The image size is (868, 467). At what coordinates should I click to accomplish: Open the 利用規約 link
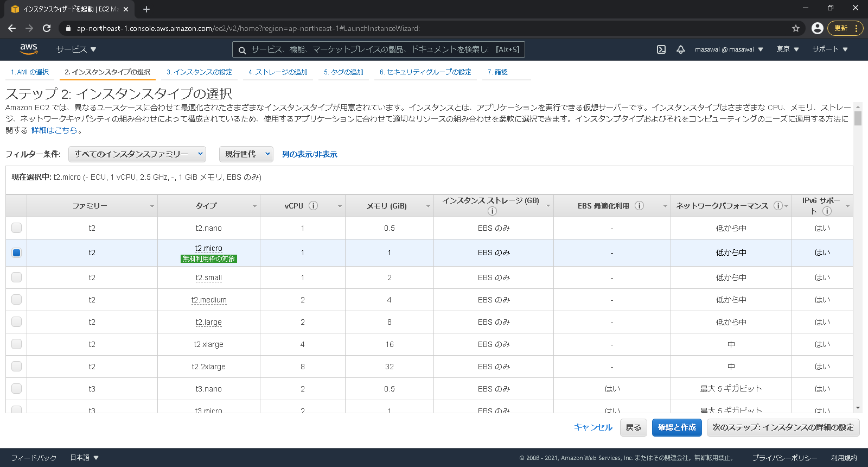point(844,458)
